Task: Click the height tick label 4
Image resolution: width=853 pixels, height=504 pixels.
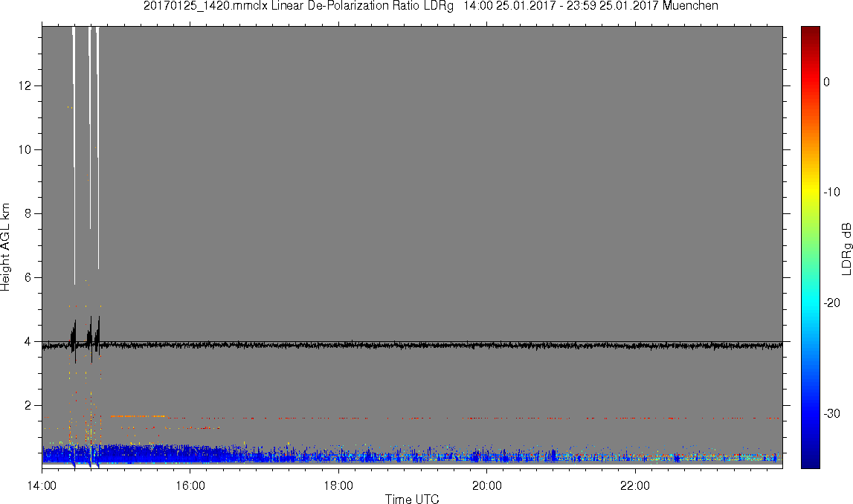Action: 28,341
